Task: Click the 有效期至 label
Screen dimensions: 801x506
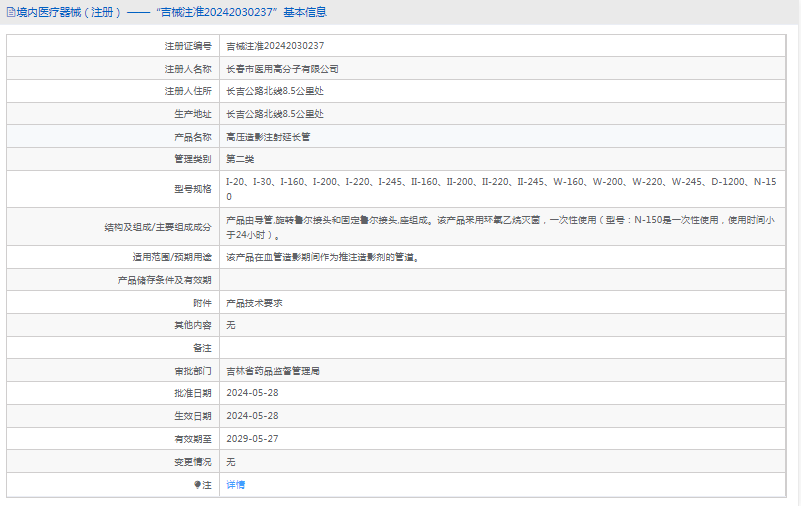Action: [x=193, y=439]
